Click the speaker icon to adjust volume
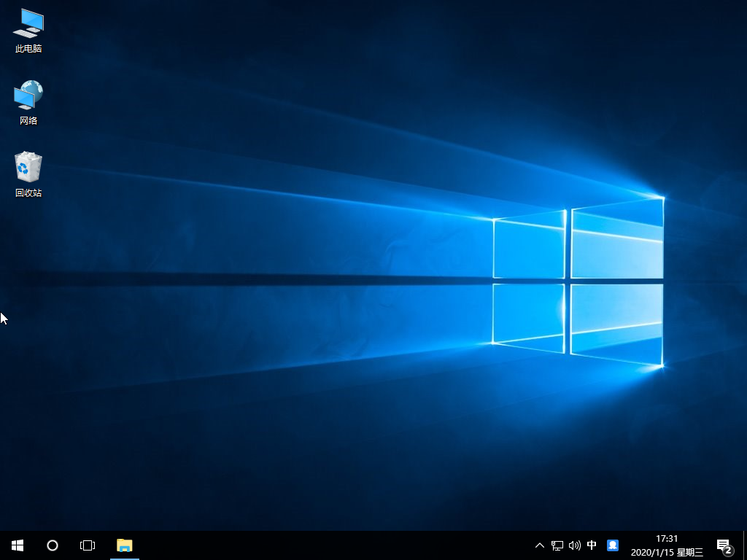Image resolution: width=747 pixels, height=560 pixels. [574, 545]
